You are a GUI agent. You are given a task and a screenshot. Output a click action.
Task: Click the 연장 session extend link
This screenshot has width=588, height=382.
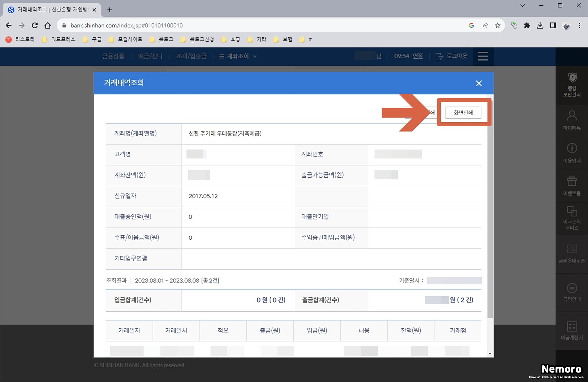pyautogui.click(x=418, y=56)
